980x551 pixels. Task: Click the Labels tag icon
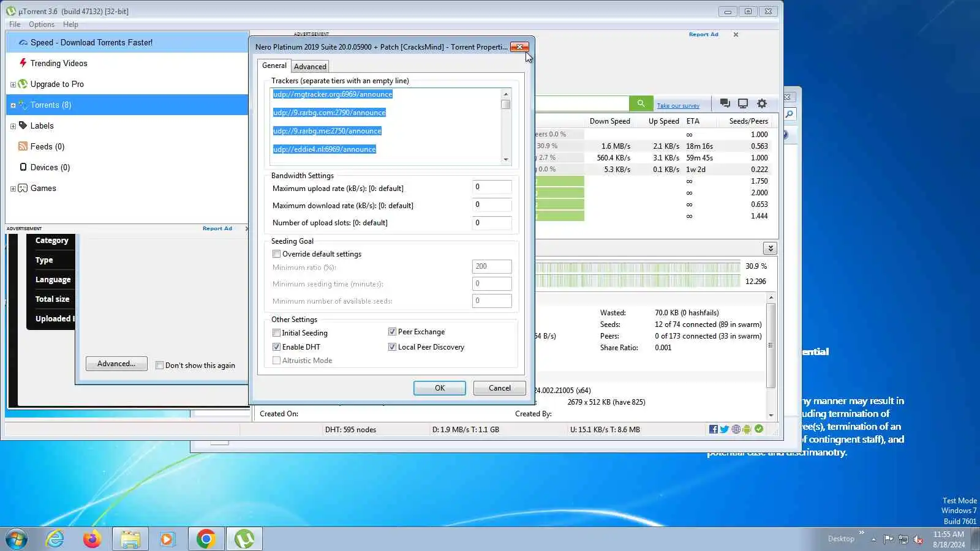tap(23, 126)
